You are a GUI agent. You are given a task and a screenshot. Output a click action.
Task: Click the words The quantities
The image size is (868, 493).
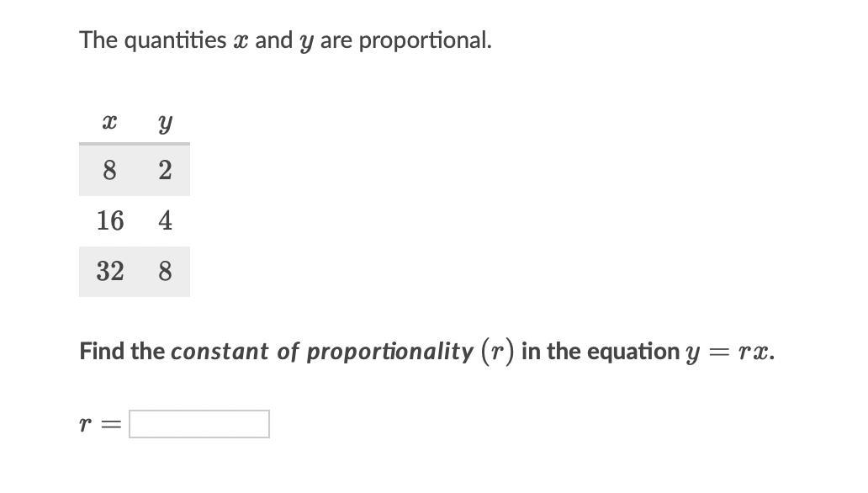153,40
